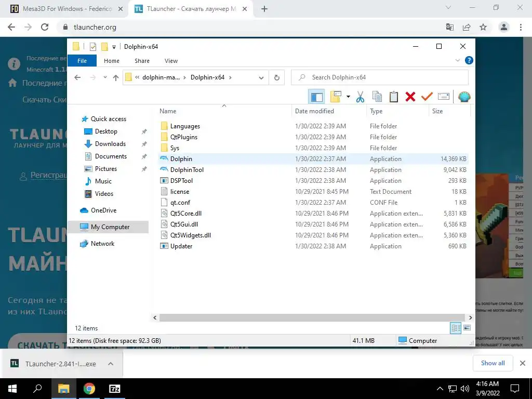Image resolution: width=532 pixels, height=399 pixels.
Task: Sort by Date modified column header
Action: point(329,111)
